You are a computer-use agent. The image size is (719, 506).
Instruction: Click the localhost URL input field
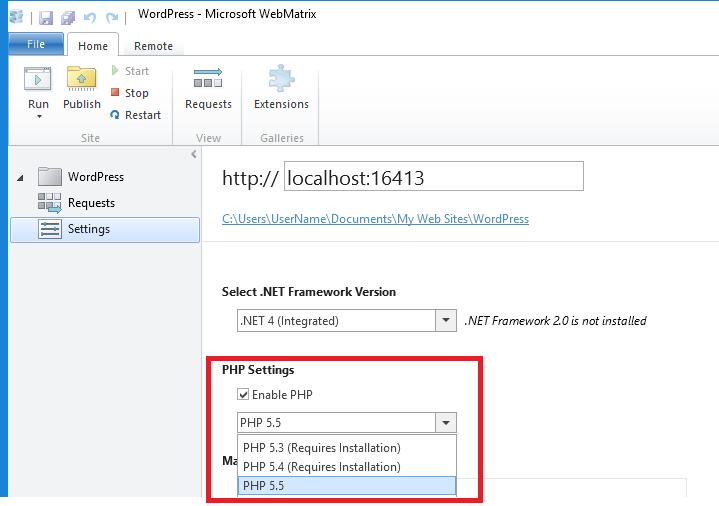click(x=433, y=176)
